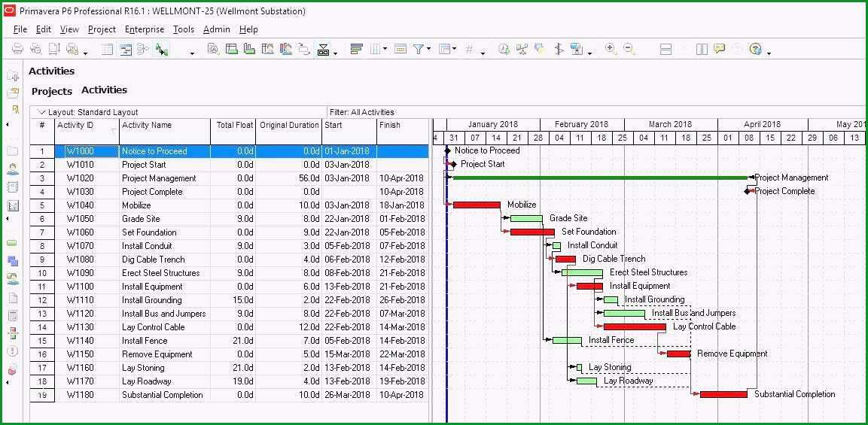Viewport: 868px width, 425px height.
Task: Open the Project menu
Action: (102, 29)
